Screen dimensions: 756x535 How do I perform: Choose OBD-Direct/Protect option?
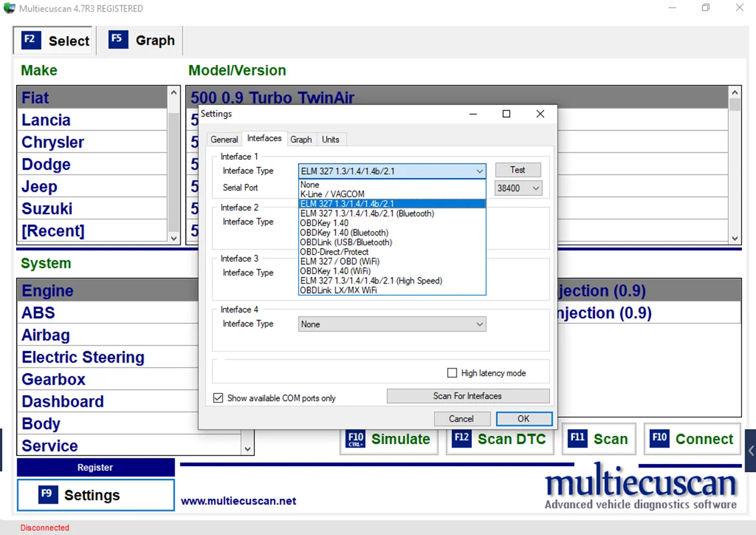[x=392, y=252]
